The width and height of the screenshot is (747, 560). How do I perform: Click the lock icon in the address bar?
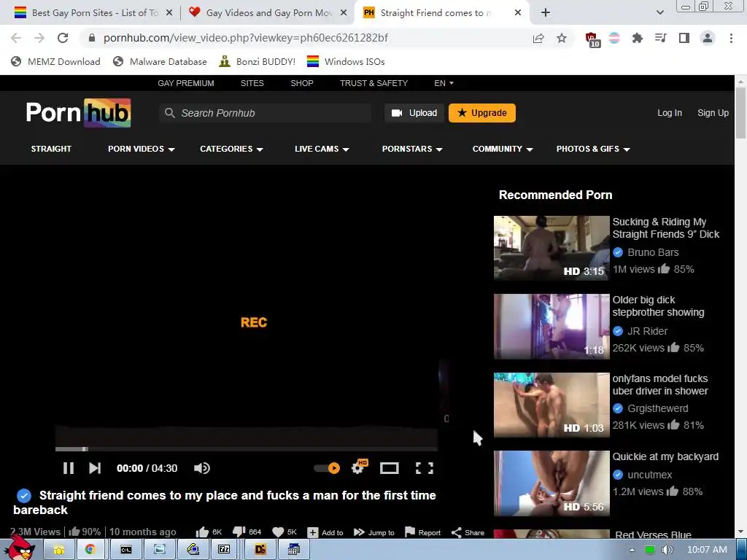93,38
